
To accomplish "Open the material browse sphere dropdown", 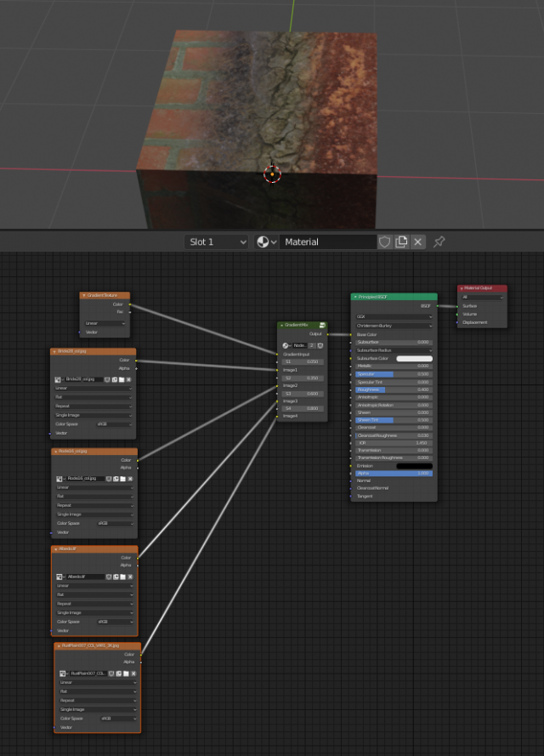I will tap(266, 242).
